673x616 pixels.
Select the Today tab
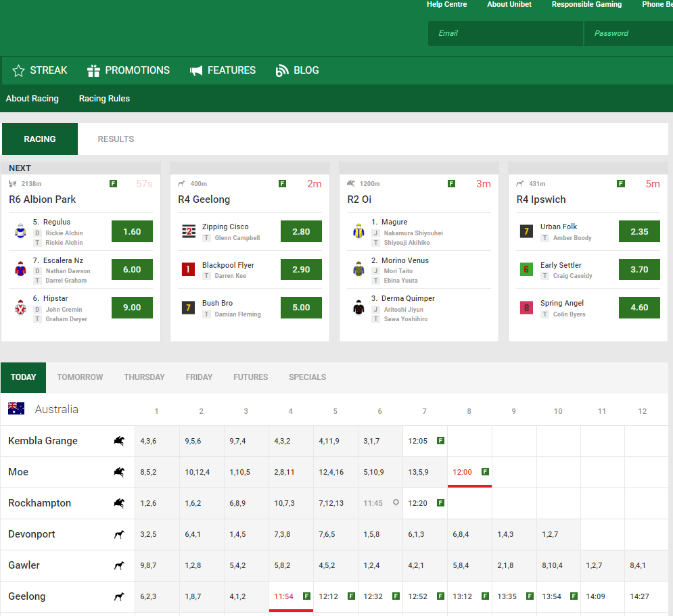coord(23,377)
